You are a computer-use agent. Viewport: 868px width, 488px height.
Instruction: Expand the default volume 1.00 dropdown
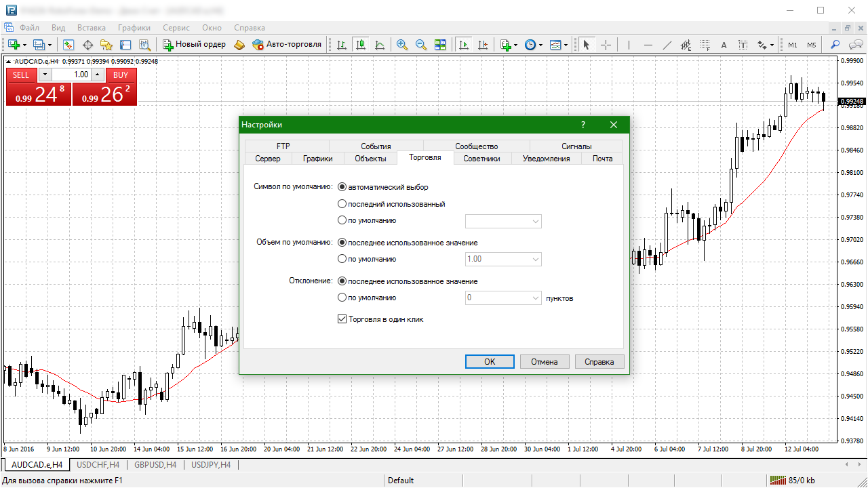point(536,259)
